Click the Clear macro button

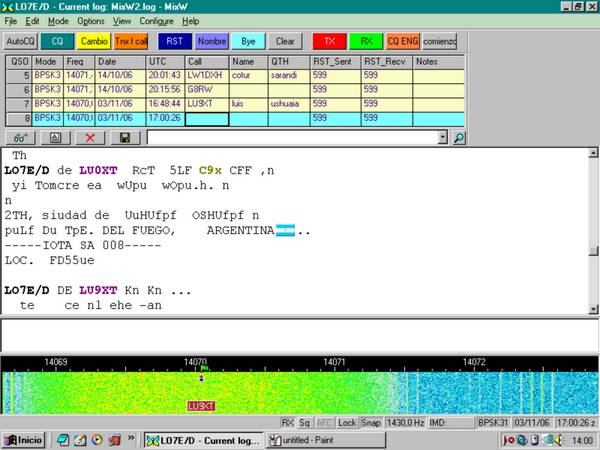click(285, 41)
